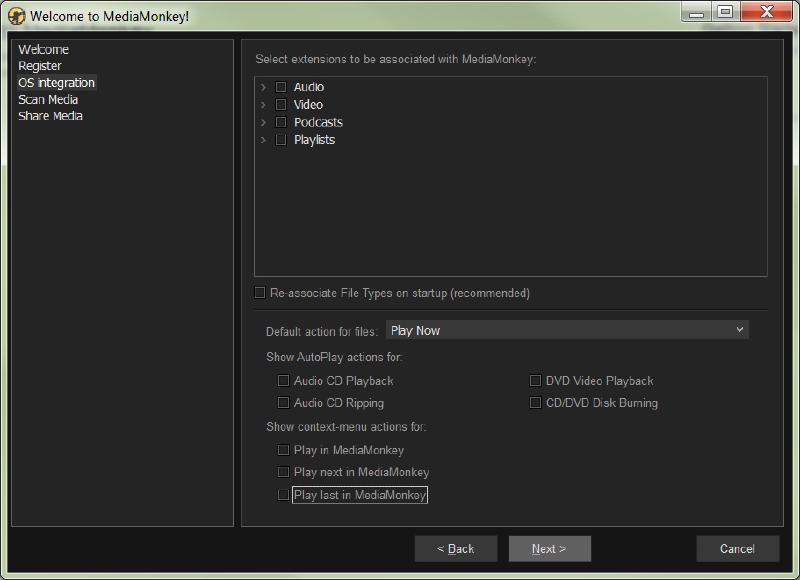Click the Back button

456,549
